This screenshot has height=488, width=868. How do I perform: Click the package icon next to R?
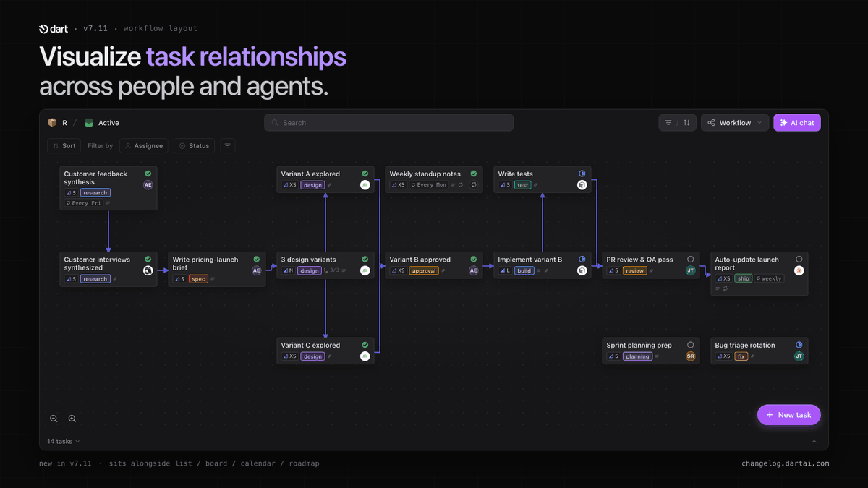pyautogui.click(x=52, y=123)
